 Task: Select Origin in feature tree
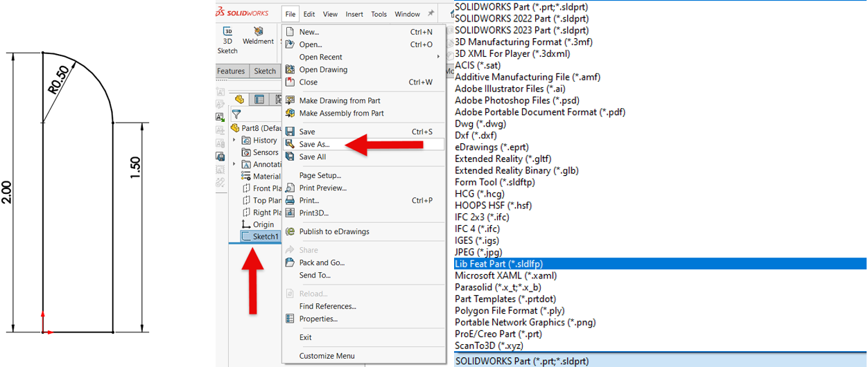[258, 224]
